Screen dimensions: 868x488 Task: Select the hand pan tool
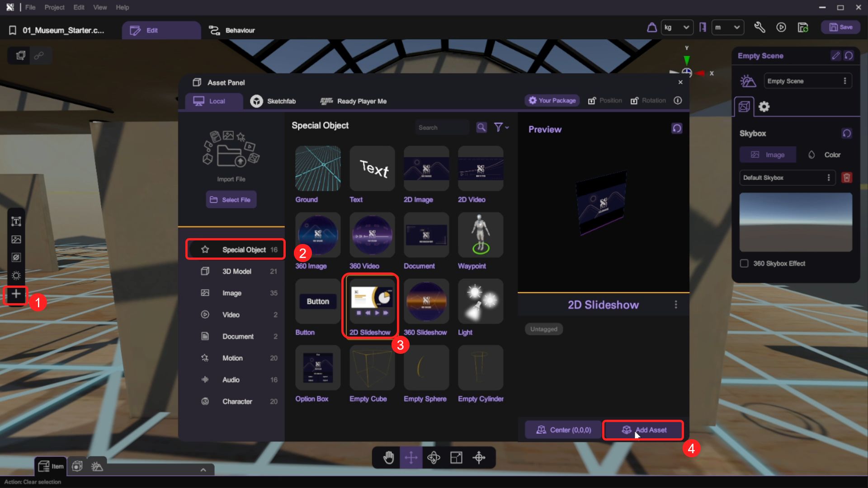click(x=388, y=458)
